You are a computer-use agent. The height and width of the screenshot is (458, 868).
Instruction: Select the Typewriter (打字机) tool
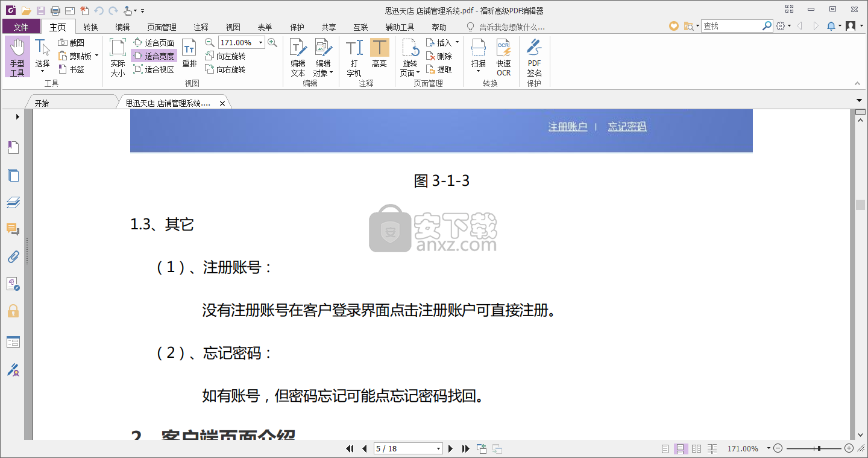point(354,57)
